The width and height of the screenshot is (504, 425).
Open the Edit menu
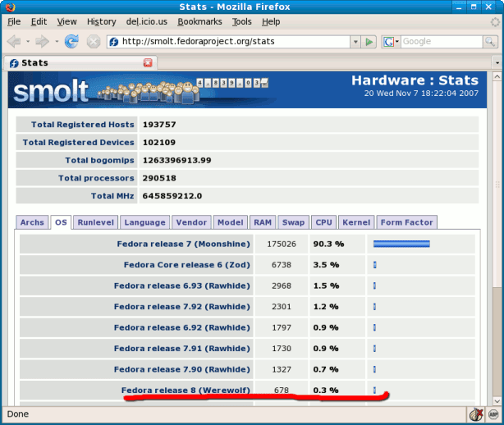tap(39, 21)
